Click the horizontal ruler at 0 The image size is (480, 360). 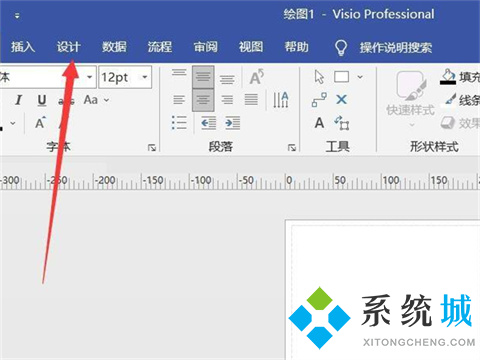coord(289,180)
